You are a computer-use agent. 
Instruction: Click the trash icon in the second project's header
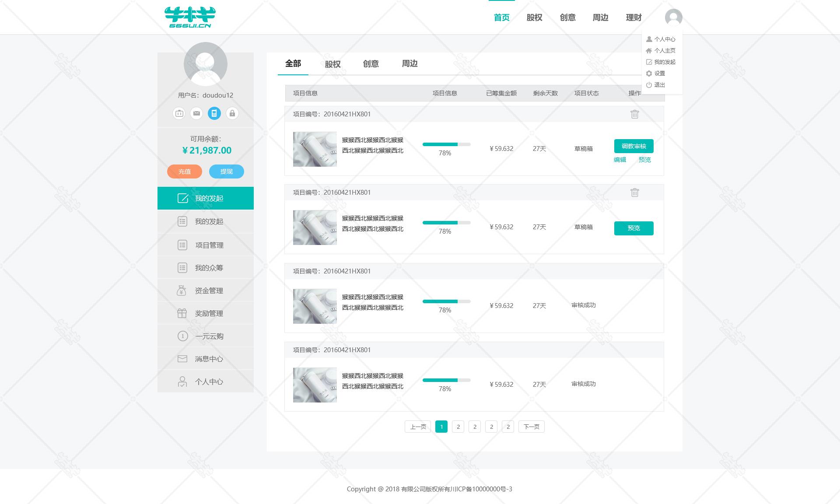tap(634, 192)
